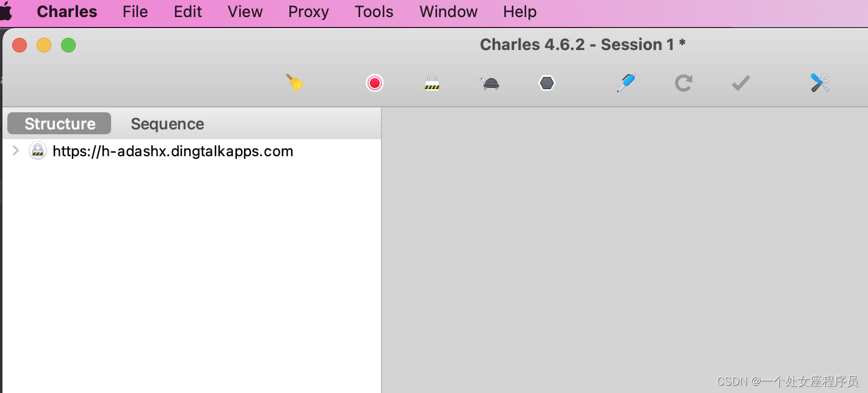Image resolution: width=868 pixels, height=393 pixels.
Task: Click the Repeat request refresh icon
Action: 683,83
